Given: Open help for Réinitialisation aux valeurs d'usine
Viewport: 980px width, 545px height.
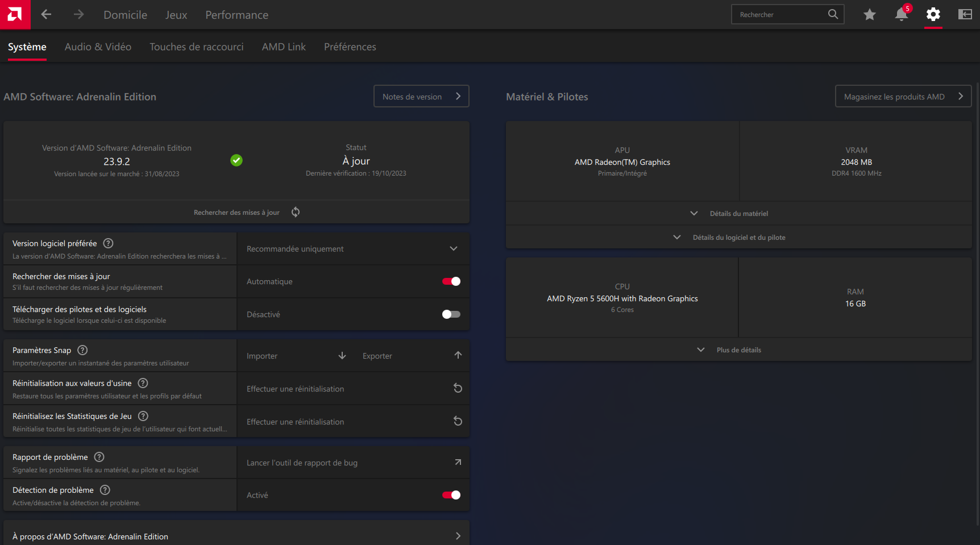Looking at the screenshot, I should 143,383.
